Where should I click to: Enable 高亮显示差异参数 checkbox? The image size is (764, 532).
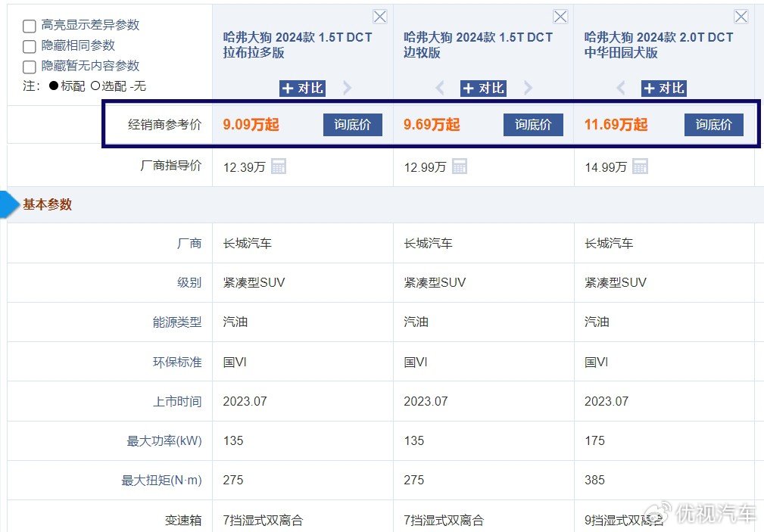30,26
